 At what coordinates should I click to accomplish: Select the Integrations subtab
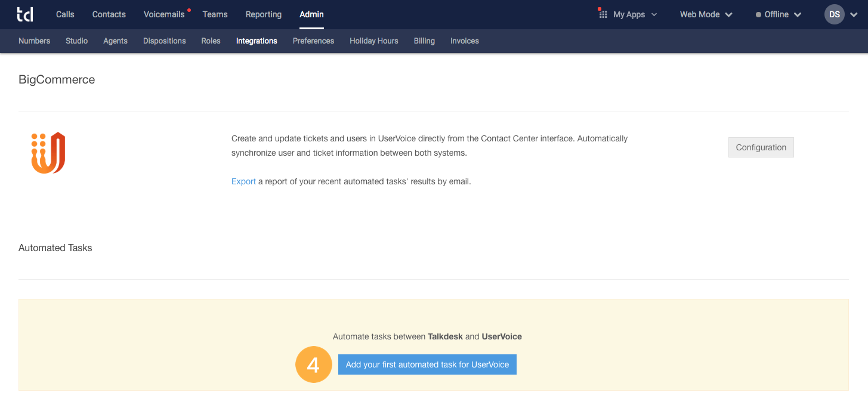(257, 41)
